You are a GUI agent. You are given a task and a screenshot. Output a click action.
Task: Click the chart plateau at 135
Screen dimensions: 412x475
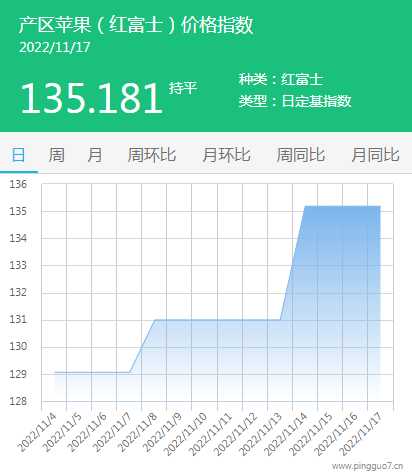[x=342, y=206]
